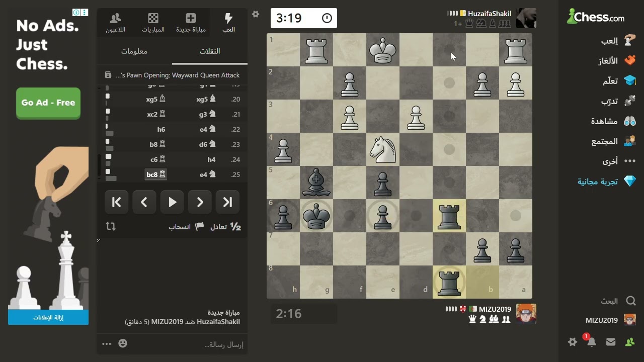Select the highlighted bc8 move in the list
The width and height of the screenshot is (644, 362).
[156, 174]
